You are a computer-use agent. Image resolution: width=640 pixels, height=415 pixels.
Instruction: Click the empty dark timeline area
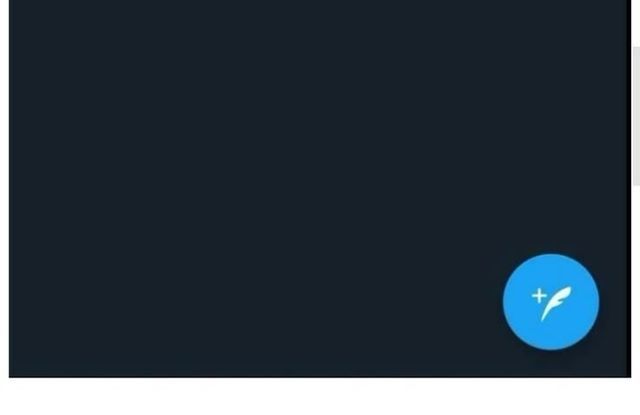tap(286, 163)
